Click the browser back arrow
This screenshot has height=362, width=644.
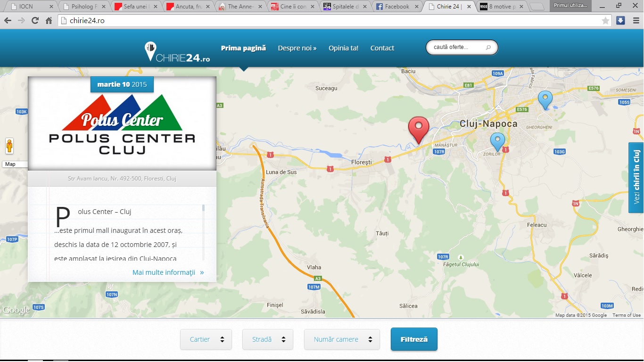(x=8, y=21)
